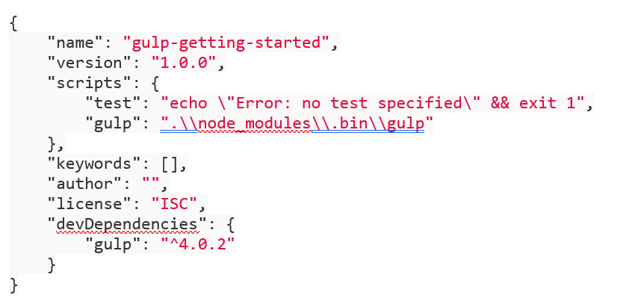
Task: Click the .bin\\gulp portion of path
Action: point(368,123)
